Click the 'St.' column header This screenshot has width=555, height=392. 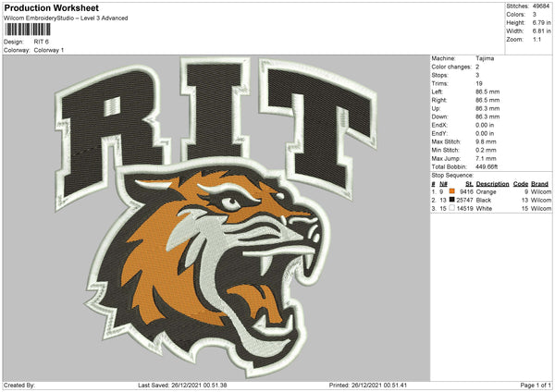(x=469, y=184)
